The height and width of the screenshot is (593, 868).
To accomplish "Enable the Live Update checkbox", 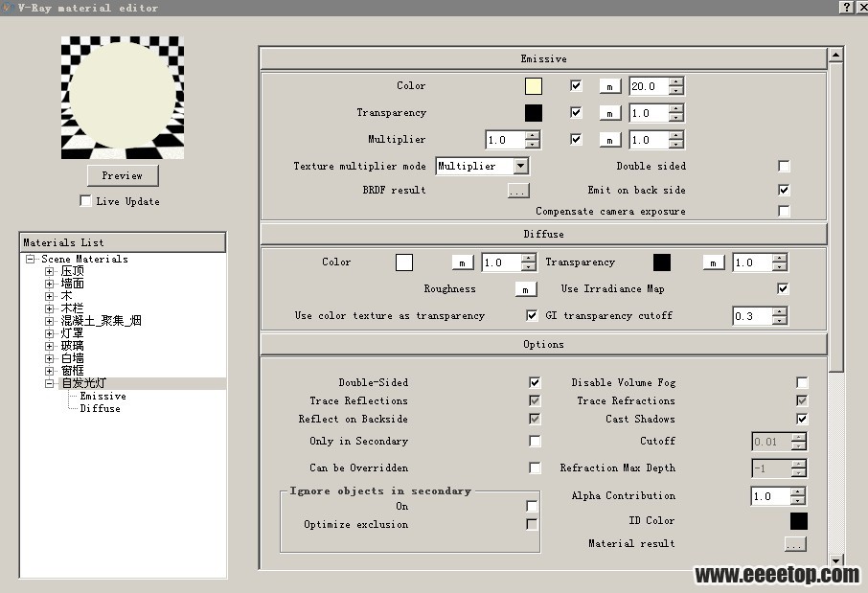I will [85, 201].
